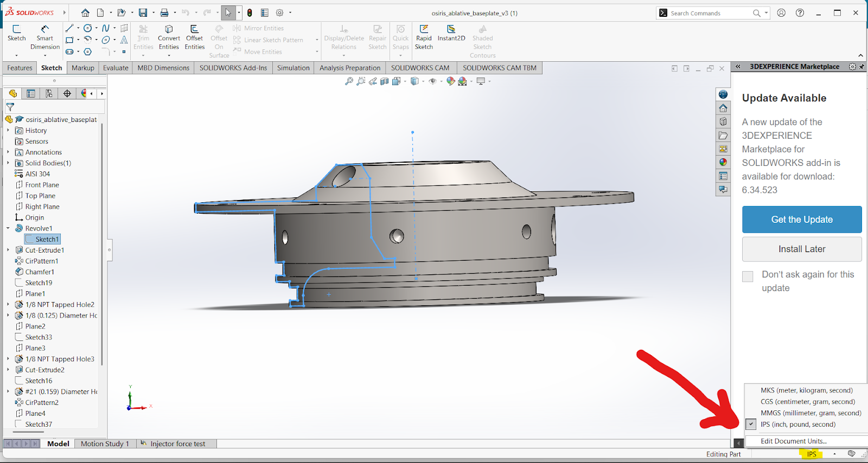
Task: Expand the Solid Bodies(1) folder
Action: [8, 163]
